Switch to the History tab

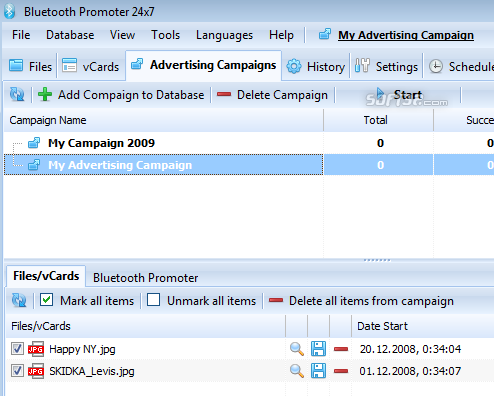(x=315, y=66)
